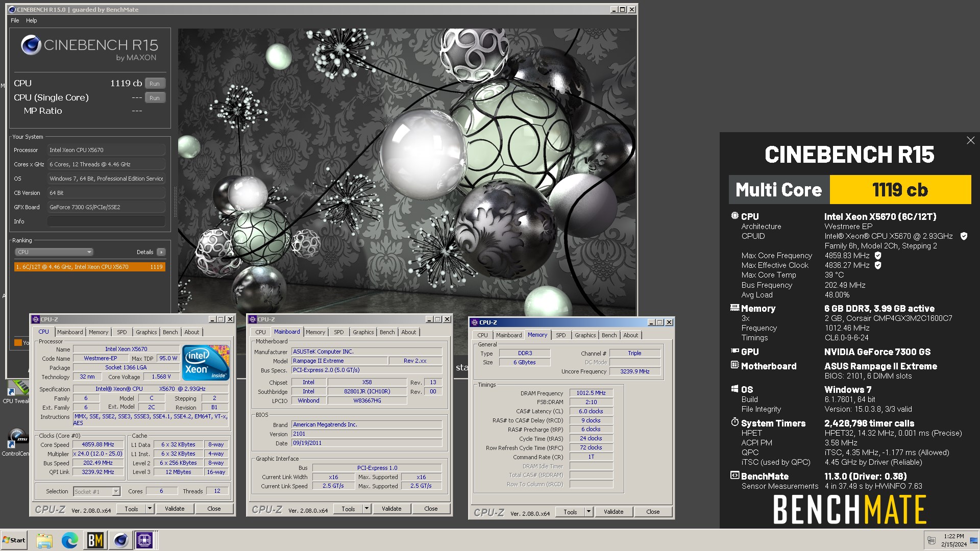Click the Show Desktop tray icon
Image resolution: width=980 pixels, height=551 pixels.
point(974,540)
